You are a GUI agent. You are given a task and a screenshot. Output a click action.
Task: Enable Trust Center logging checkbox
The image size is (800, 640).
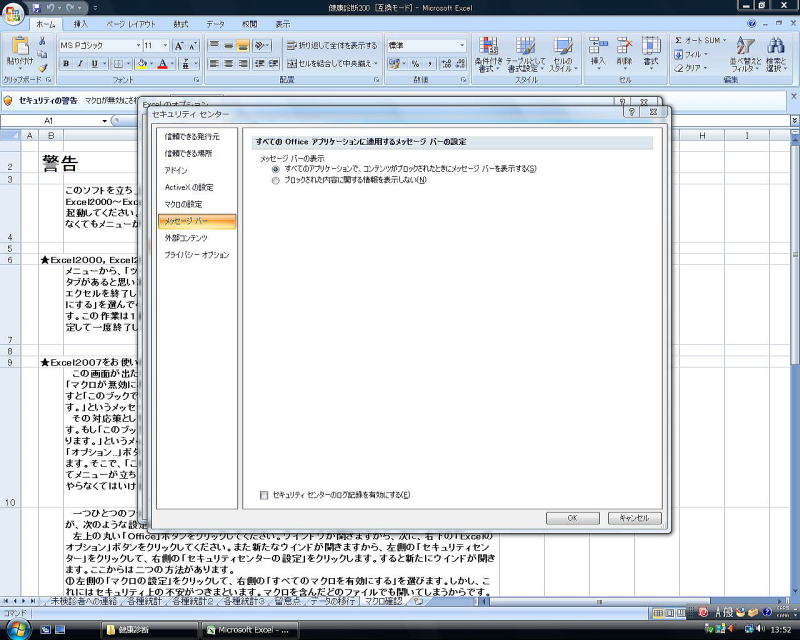pos(264,495)
